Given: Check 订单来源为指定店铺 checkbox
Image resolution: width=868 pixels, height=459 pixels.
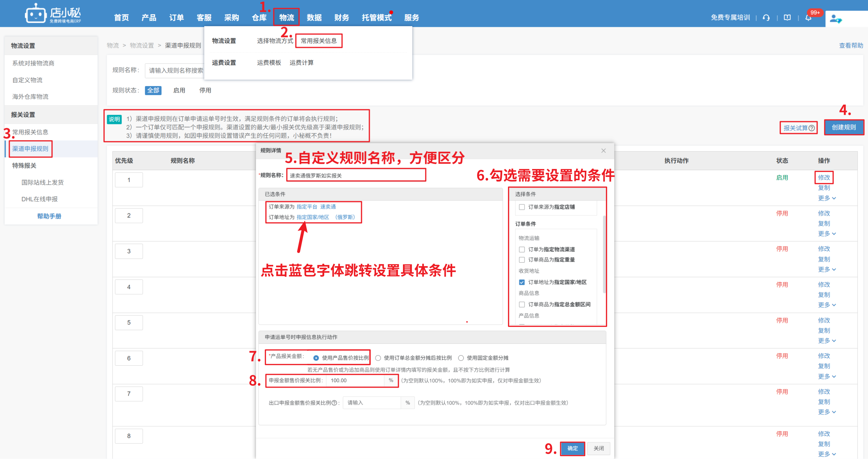Looking at the screenshot, I should tap(522, 207).
